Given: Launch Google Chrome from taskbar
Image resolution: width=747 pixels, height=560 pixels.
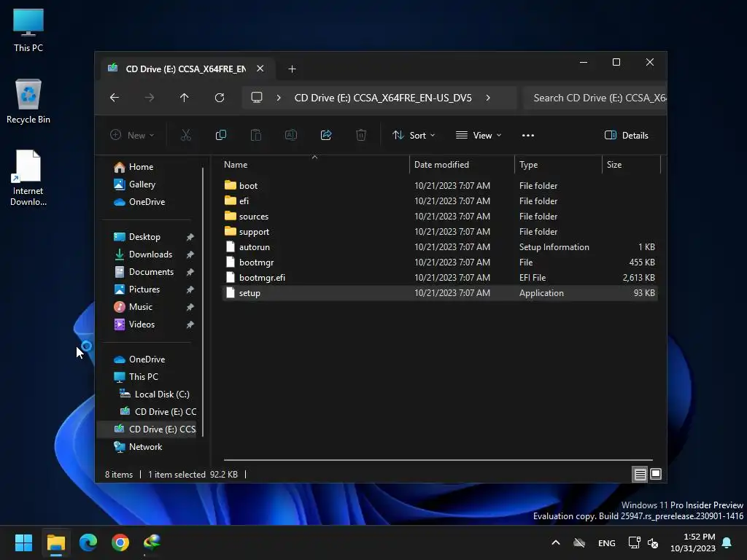Looking at the screenshot, I should coord(120,542).
